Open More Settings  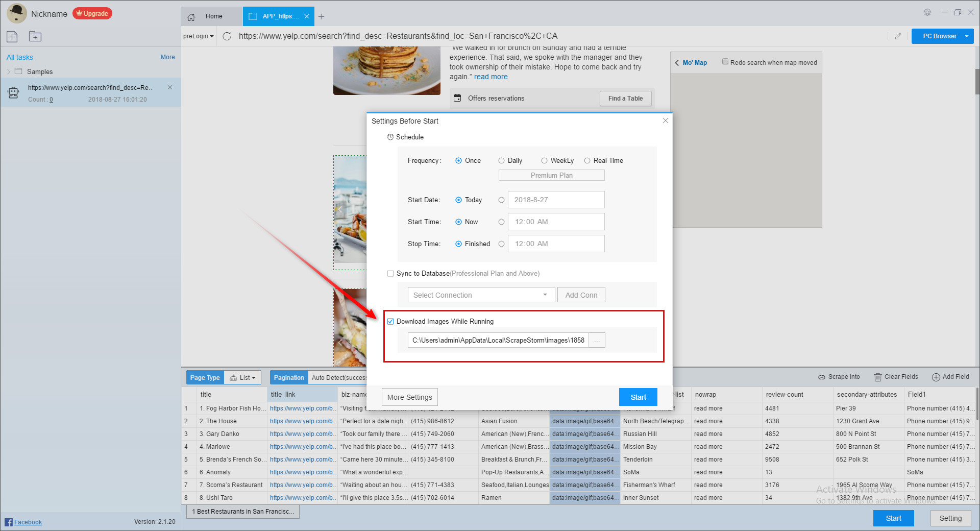coord(409,397)
